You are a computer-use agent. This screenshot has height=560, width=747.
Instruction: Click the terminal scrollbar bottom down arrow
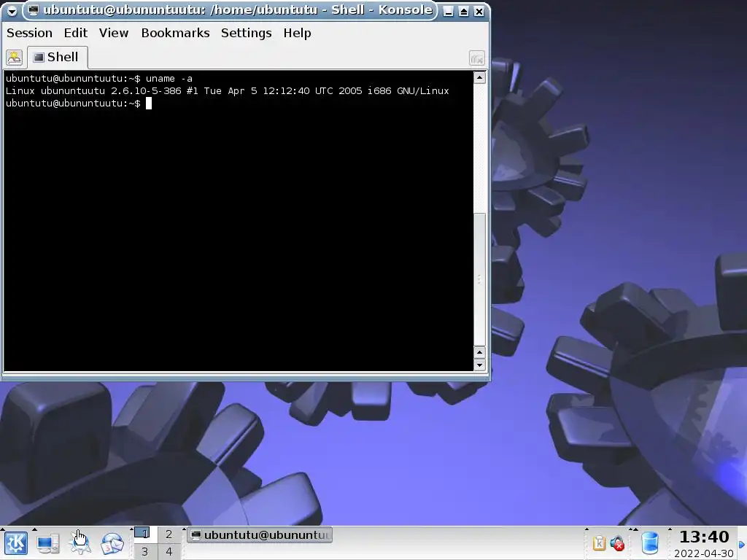[x=480, y=365]
